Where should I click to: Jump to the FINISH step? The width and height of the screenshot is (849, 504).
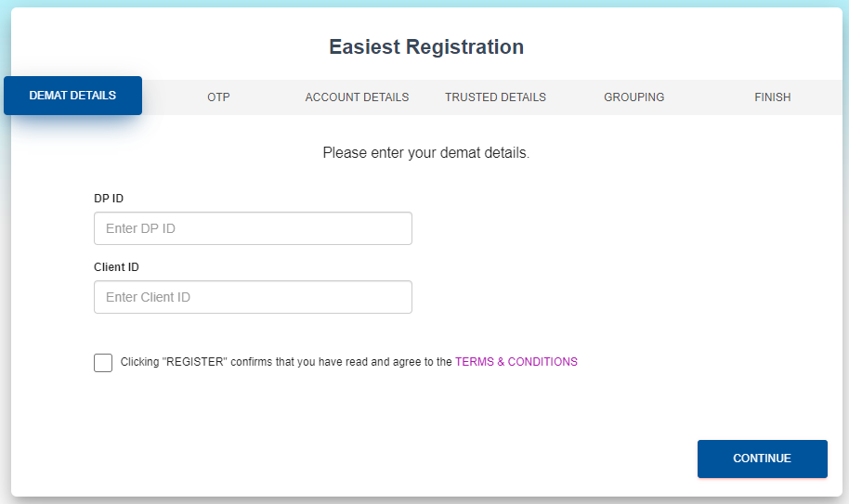772,97
